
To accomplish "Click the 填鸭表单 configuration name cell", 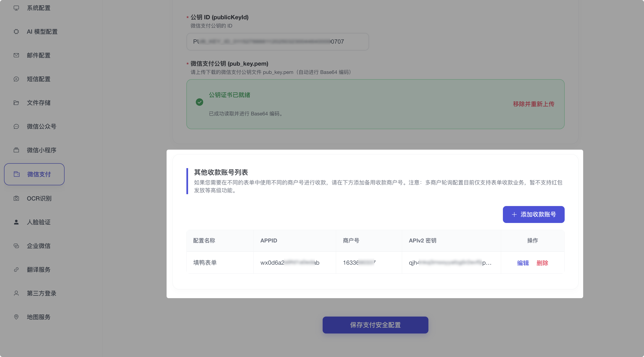I will 220,263.
